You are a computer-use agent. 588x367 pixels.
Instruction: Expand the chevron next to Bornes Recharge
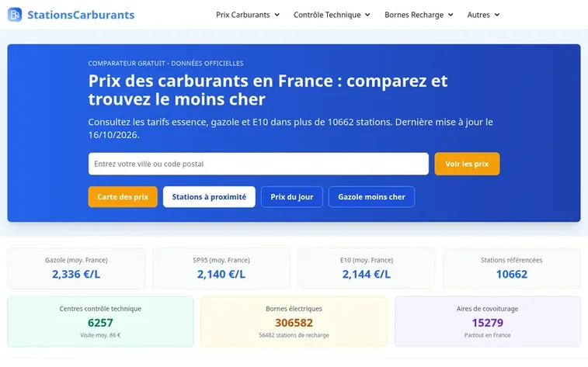point(451,15)
